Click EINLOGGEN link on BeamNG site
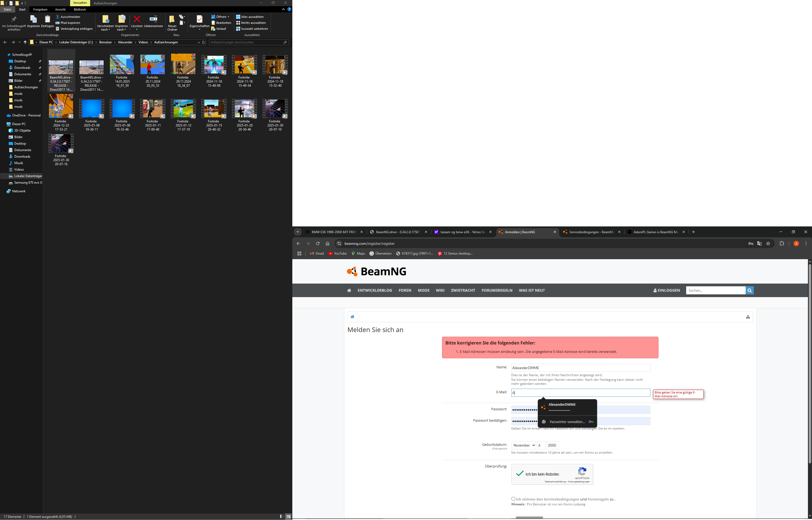812x520 pixels. pyautogui.click(x=667, y=290)
